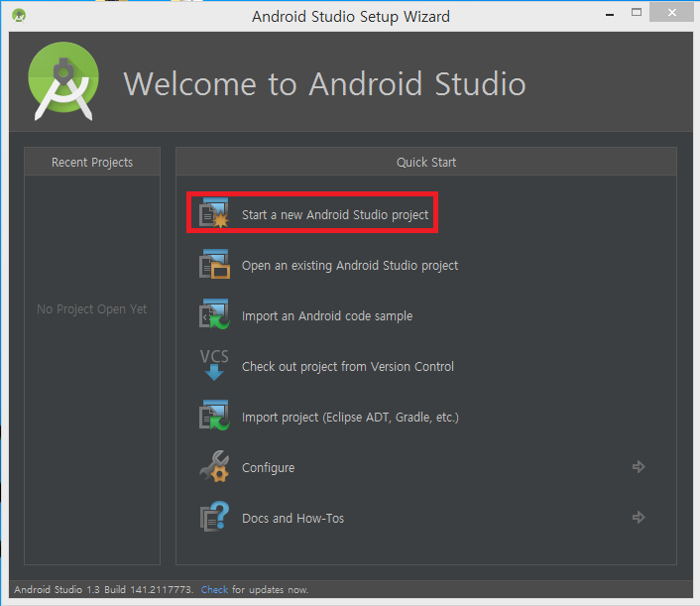700x606 pixels.
Task: Maximize the Setup Wizard window
Action: (637, 13)
